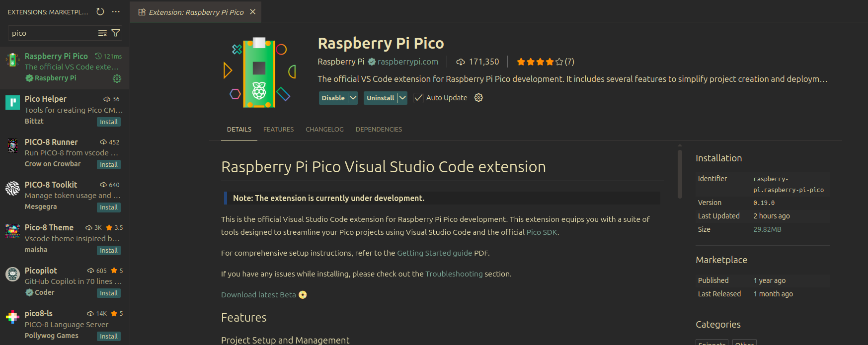
Task: Open the Getting Started guide link
Action: (x=434, y=253)
